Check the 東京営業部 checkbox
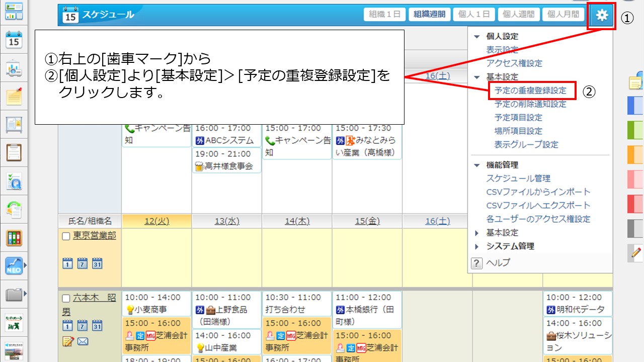 (66, 236)
